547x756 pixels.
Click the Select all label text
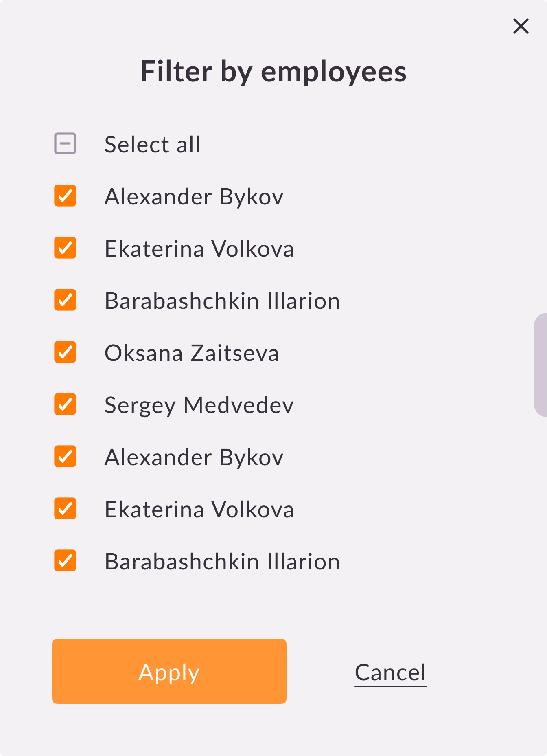pyautogui.click(x=152, y=145)
